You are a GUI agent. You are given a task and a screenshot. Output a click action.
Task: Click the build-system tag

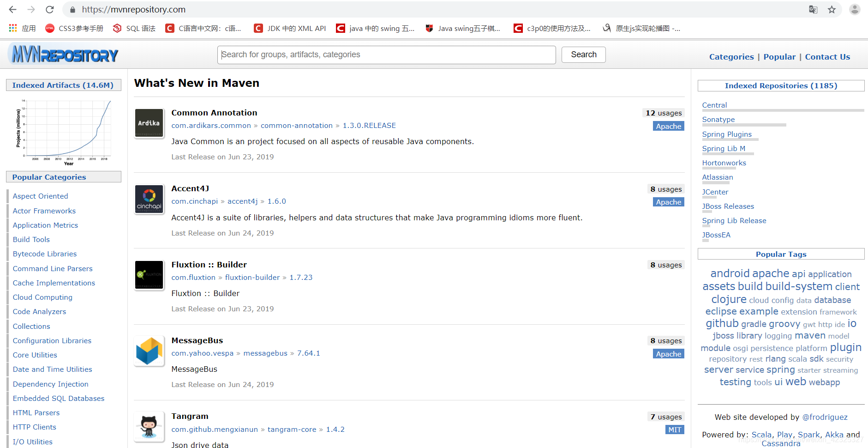coord(799,286)
